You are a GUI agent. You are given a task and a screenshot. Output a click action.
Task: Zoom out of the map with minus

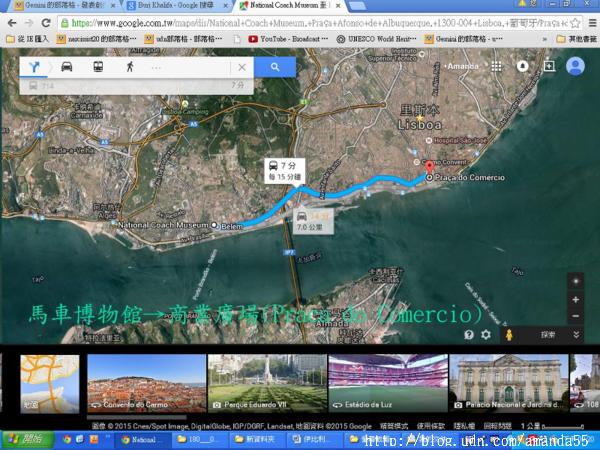tap(574, 316)
